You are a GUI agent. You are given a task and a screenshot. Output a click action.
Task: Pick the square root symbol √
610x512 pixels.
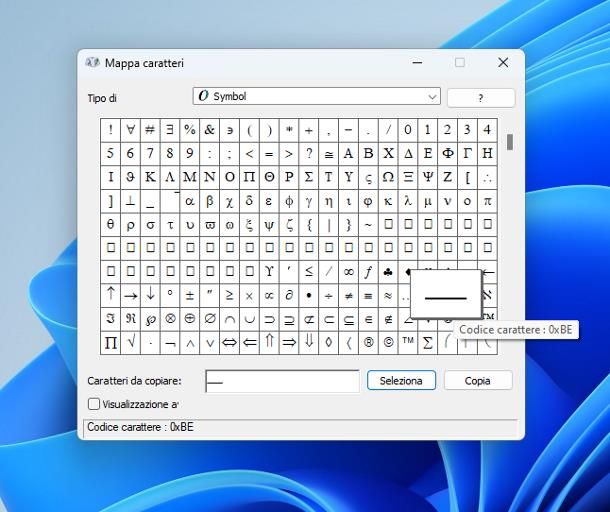coord(130,342)
